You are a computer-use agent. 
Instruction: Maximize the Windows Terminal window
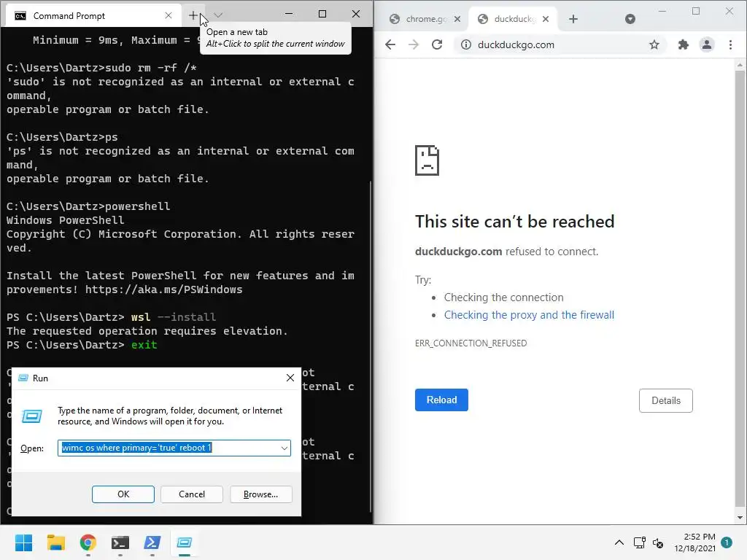(x=322, y=14)
